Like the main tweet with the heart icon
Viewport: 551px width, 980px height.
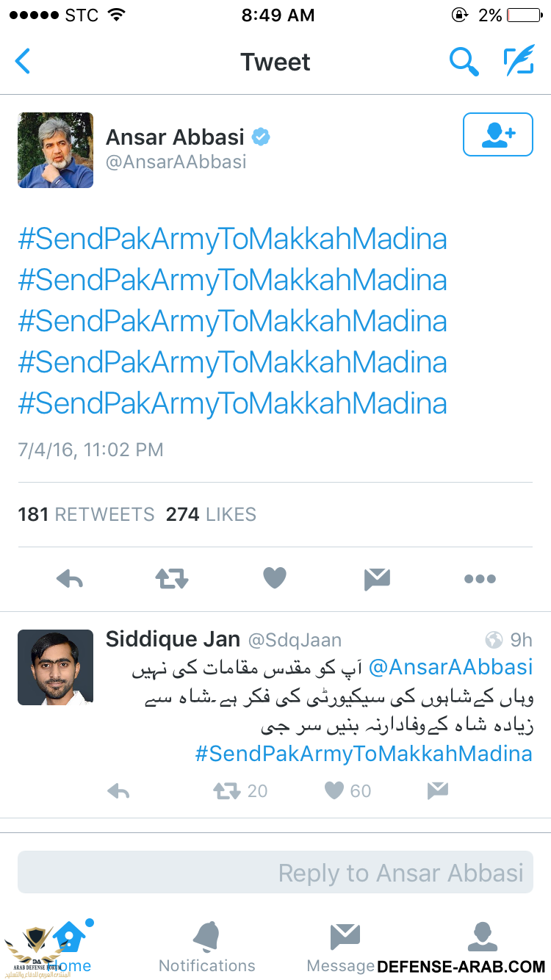coord(274,579)
